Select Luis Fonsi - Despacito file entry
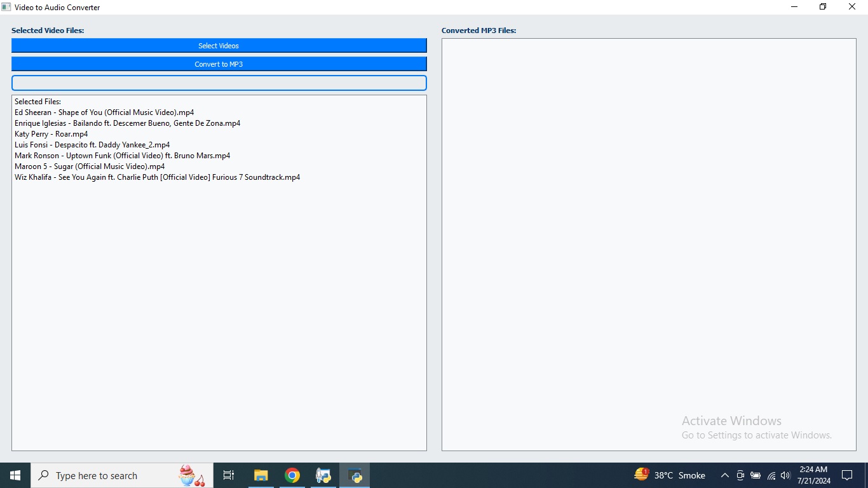868x488 pixels. pyautogui.click(x=92, y=145)
